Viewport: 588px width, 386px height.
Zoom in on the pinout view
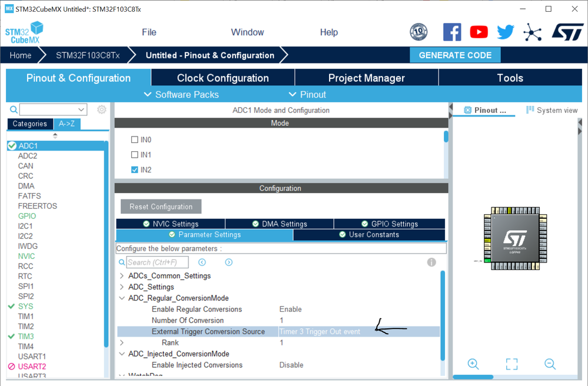point(473,364)
